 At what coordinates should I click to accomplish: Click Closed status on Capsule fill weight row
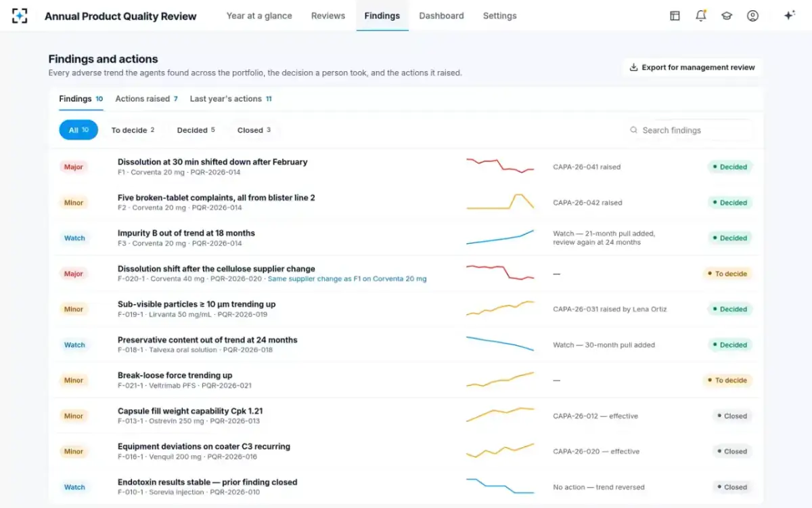coord(732,416)
